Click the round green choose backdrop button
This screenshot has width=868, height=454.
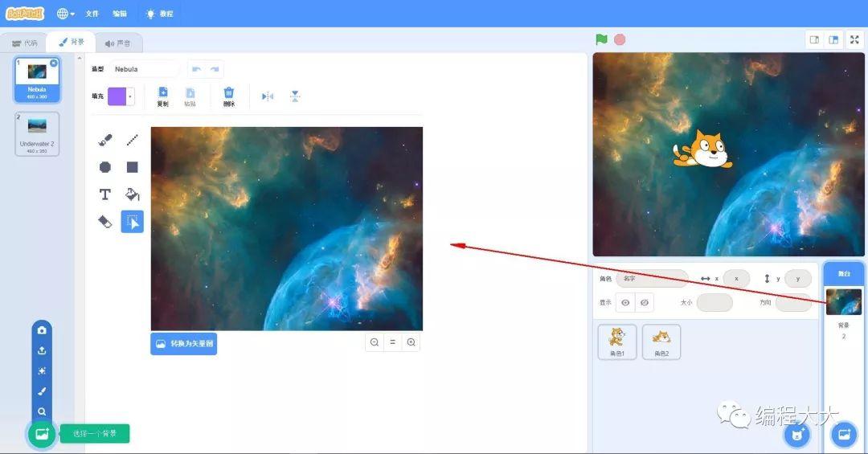[42, 434]
